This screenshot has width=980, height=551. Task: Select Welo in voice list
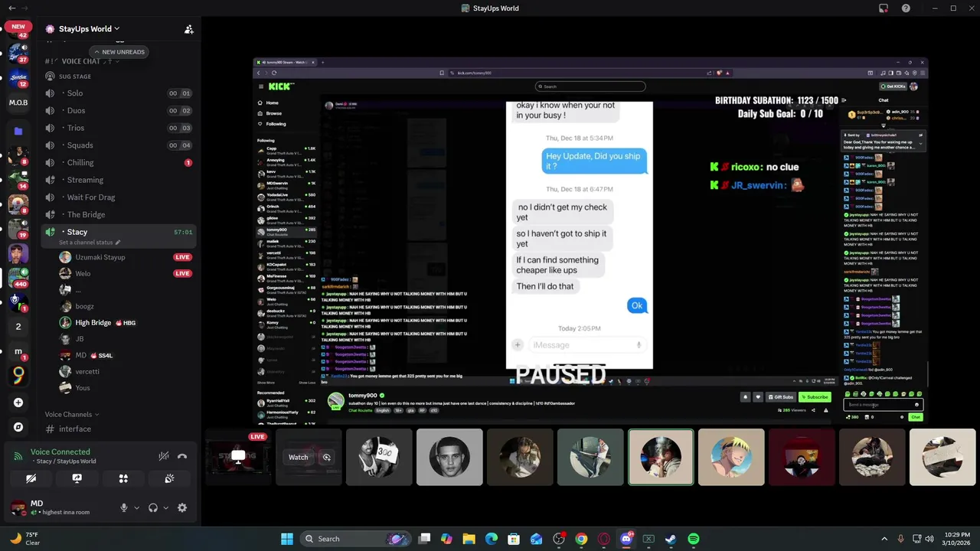tap(125, 273)
